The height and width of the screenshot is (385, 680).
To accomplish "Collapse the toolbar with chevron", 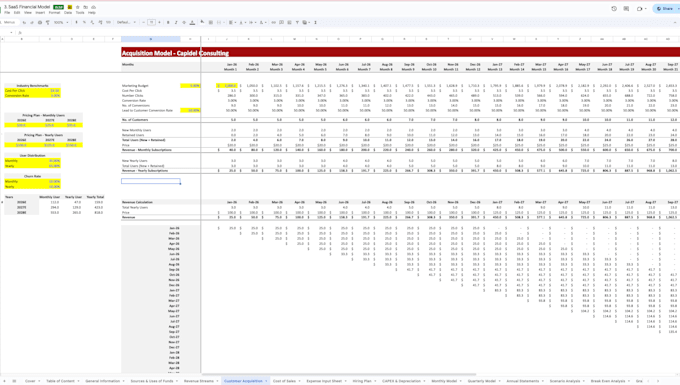I will pos(675,22).
